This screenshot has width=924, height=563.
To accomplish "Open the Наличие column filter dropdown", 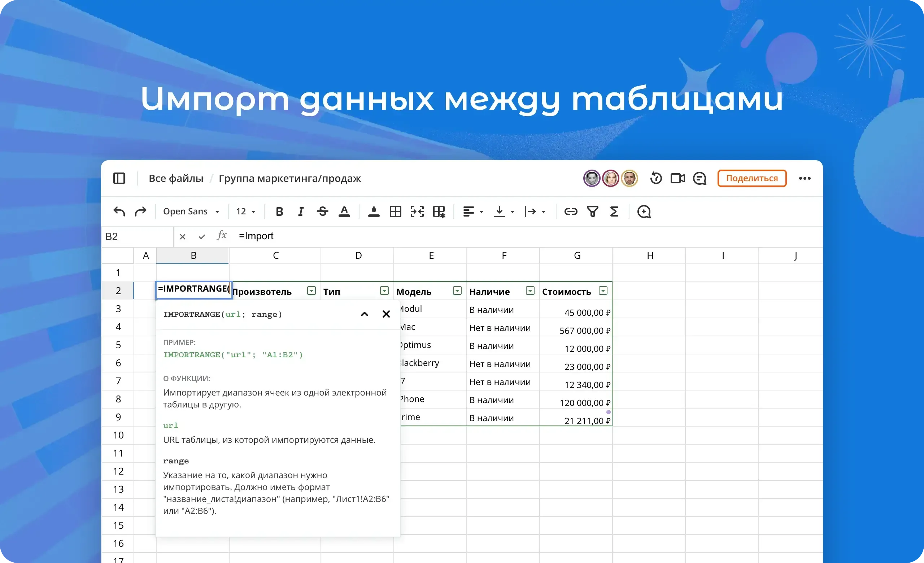I will pos(530,291).
